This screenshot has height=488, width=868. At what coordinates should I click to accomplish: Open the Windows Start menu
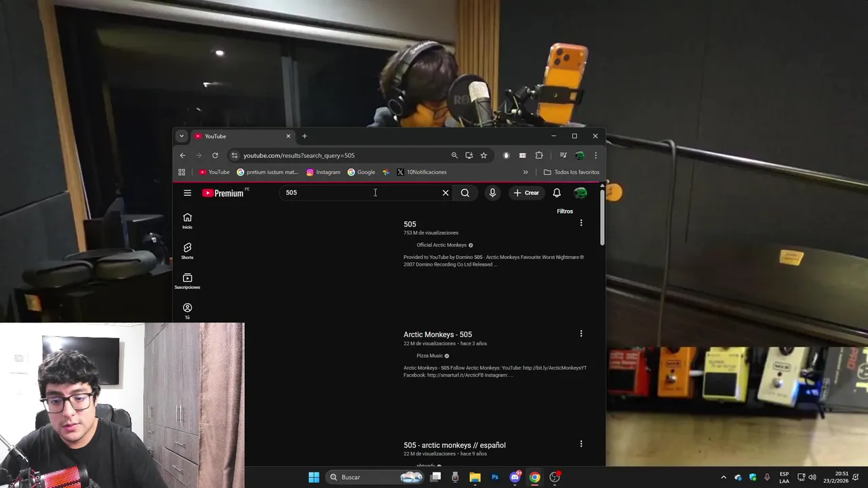coord(313,477)
